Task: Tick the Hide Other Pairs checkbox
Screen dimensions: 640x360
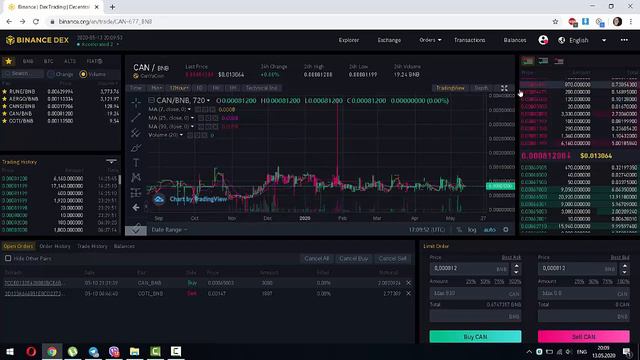Action: pyautogui.click(x=8, y=258)
